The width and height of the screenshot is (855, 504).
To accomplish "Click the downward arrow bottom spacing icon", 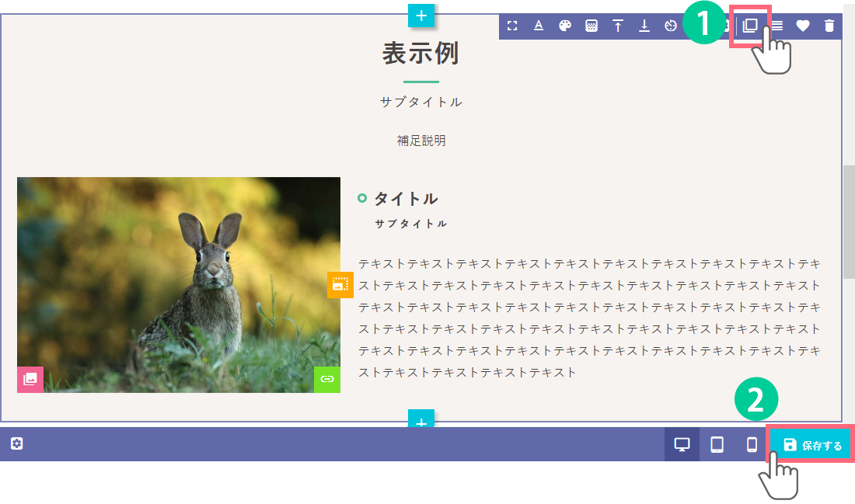I will point(644,26).
